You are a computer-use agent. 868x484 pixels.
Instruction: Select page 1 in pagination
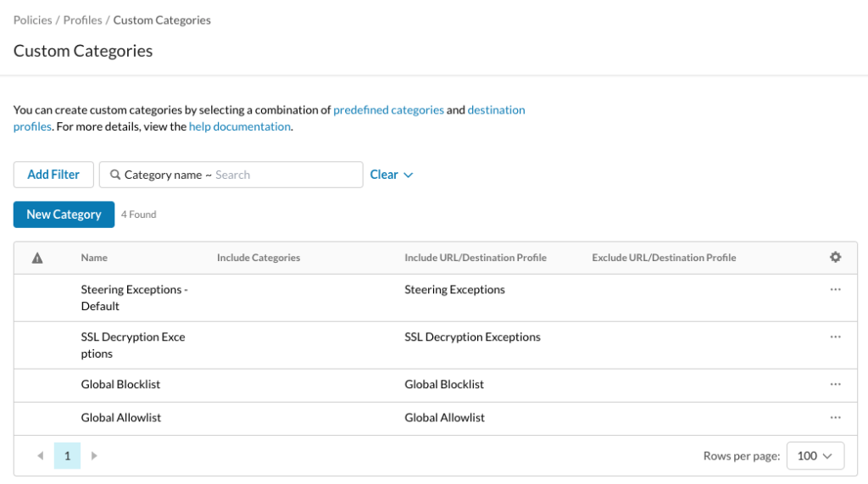pos(67,456)
